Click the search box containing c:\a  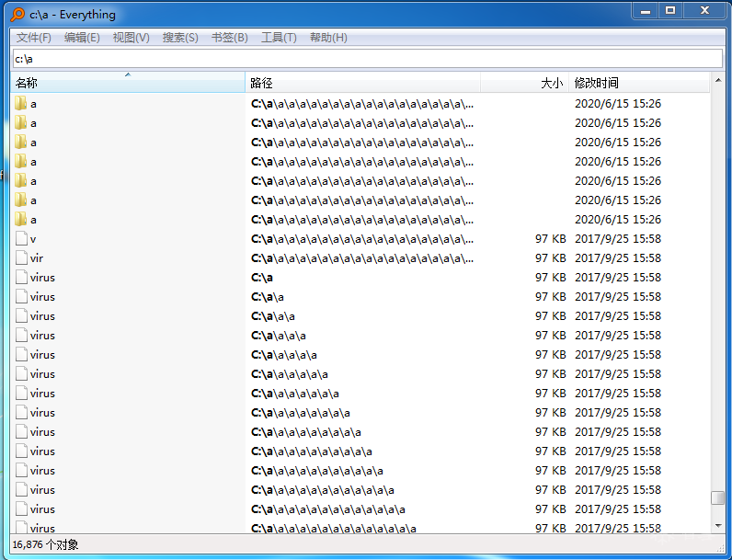(368, 59)
